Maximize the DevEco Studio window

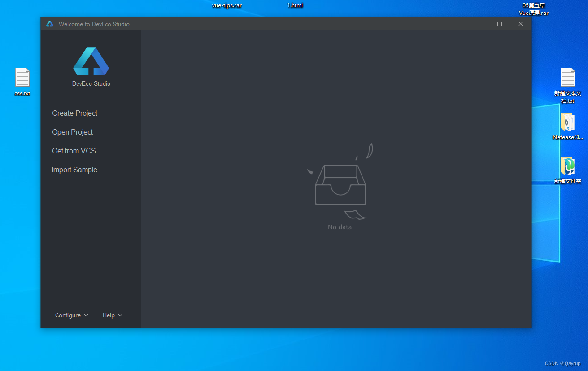[500, 24]
